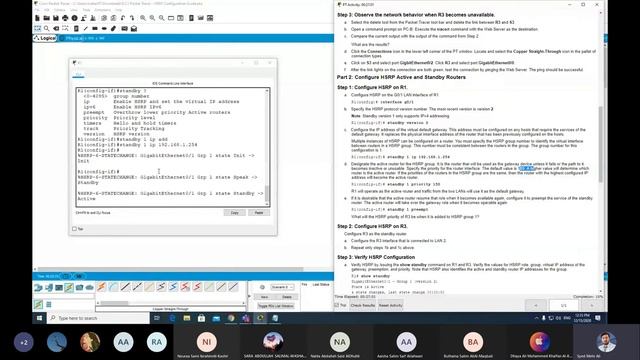Open the Scenario dropdown in PDU panel
This screenshot has width=640, height=360.
coord(282,287)
